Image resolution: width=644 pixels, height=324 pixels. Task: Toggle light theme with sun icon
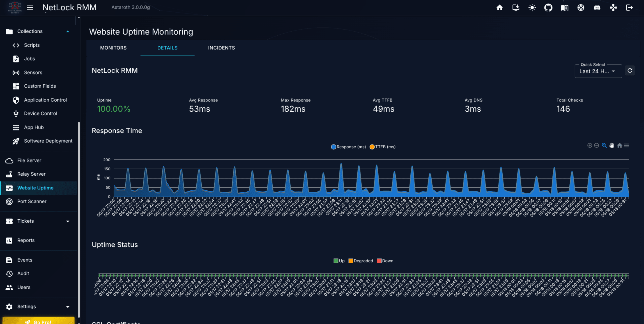coord(532,7)
